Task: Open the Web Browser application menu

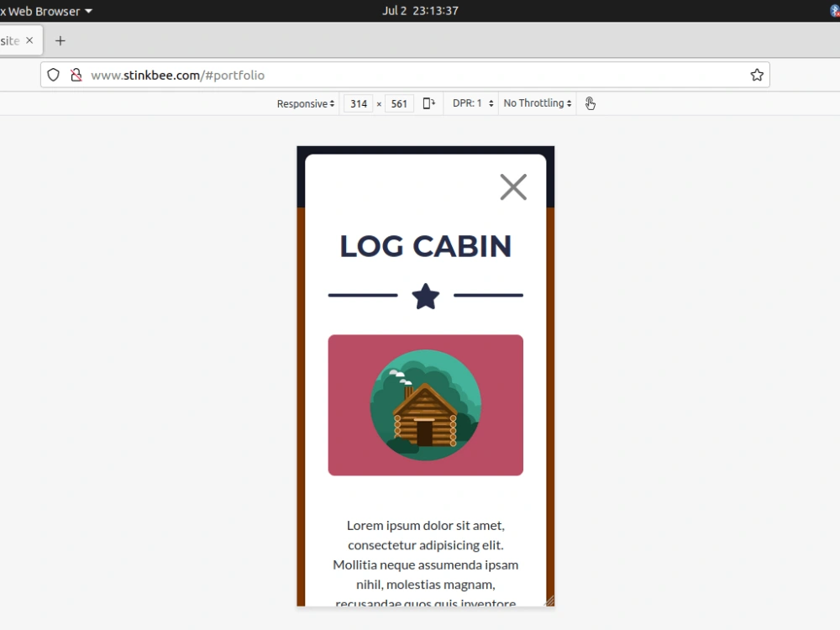Action: click(x=46, y=11)
